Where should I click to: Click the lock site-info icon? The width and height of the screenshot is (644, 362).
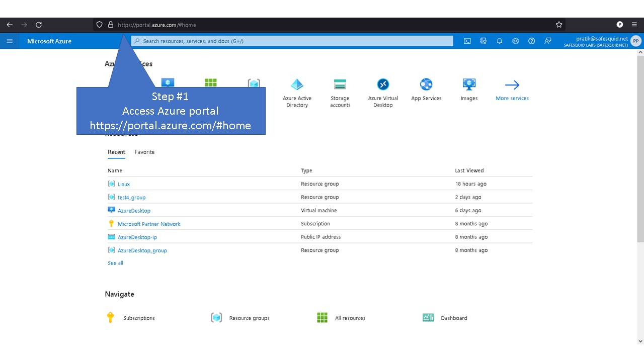pos(111,25)
